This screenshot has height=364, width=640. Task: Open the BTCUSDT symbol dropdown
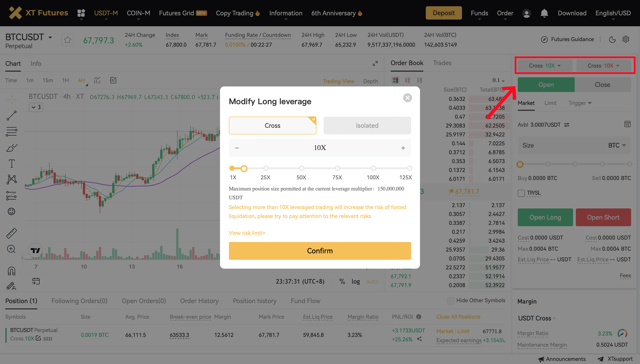50,38
